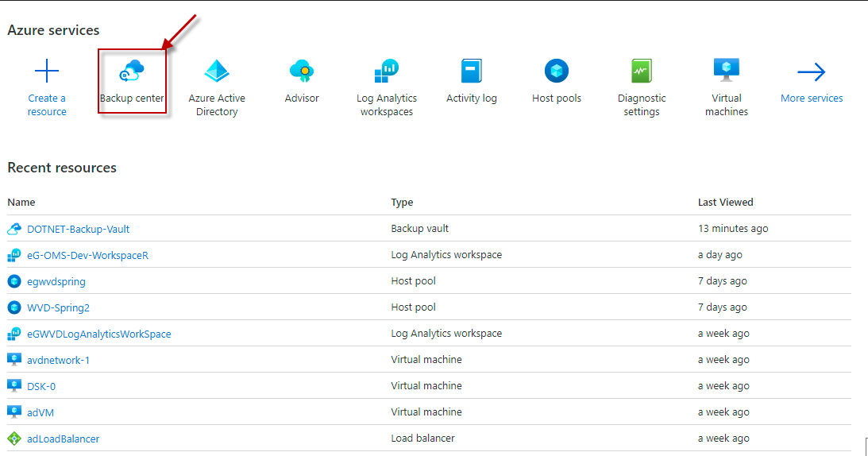
Task: Open the adLoadBalancer resource link
Action: click(x=63, y=439)
